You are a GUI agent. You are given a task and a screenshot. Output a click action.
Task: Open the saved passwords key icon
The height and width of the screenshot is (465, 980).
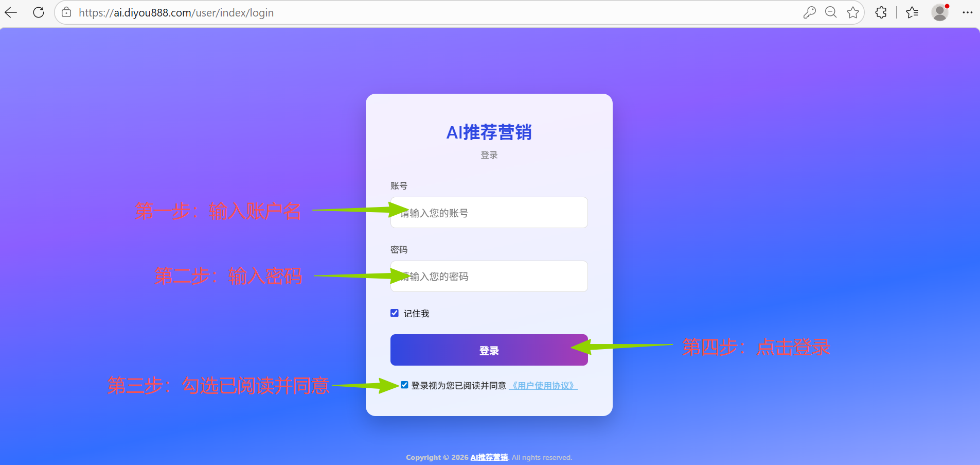(809, 12)
